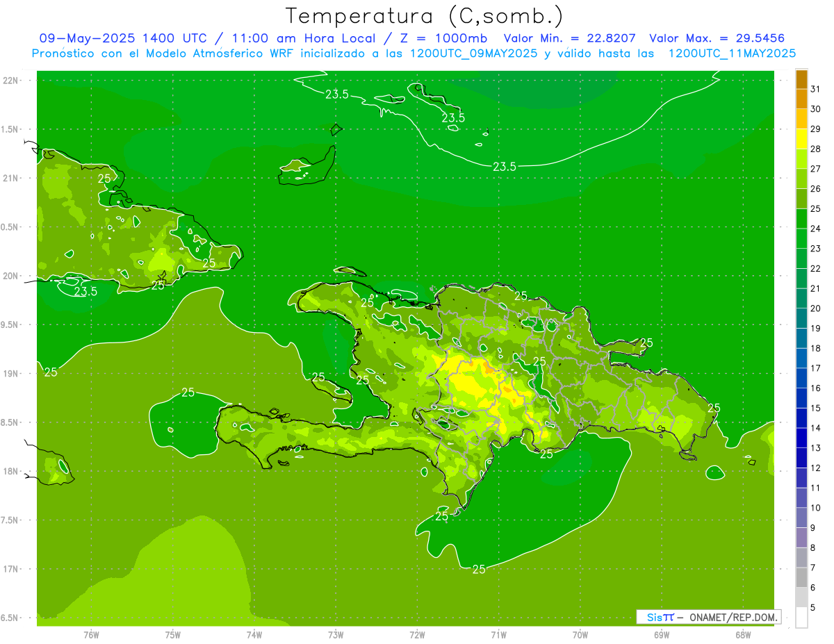Click the colorbar segment between 26 and 27
Viewport: 834px width, 644px height.
point(801,179)
